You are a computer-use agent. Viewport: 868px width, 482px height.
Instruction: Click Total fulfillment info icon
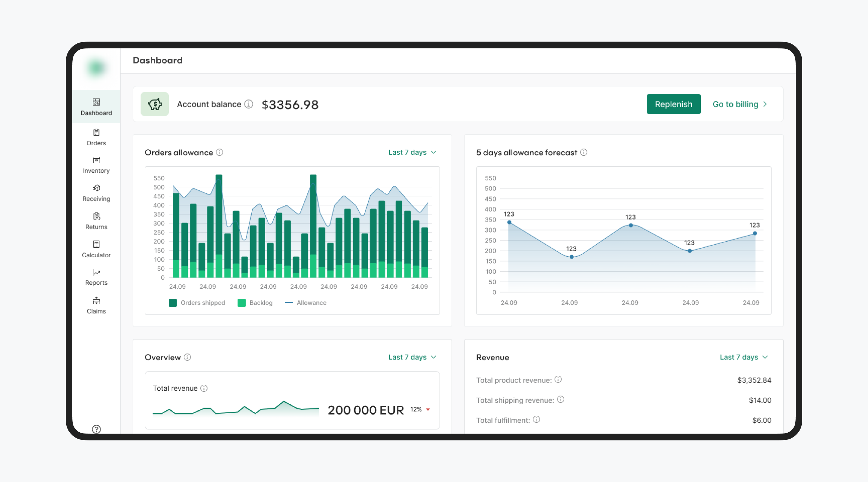pyautogui.click(x=536, y=419)
